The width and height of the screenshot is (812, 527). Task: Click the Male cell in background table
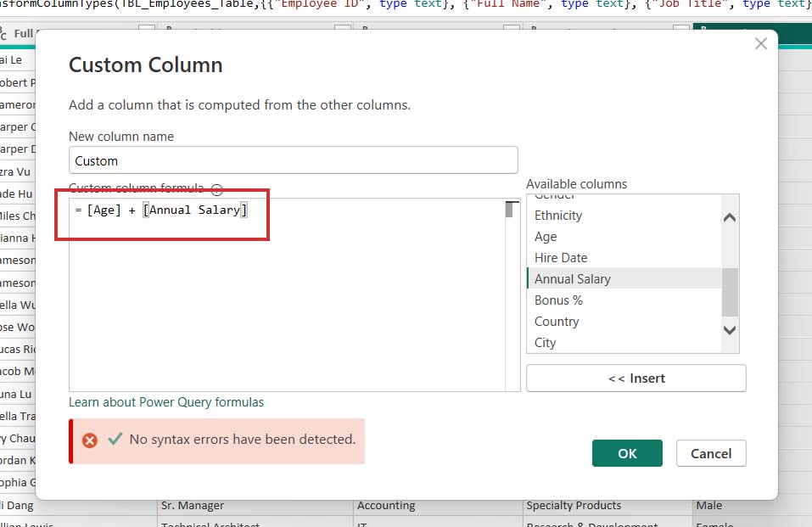(752, 505)
